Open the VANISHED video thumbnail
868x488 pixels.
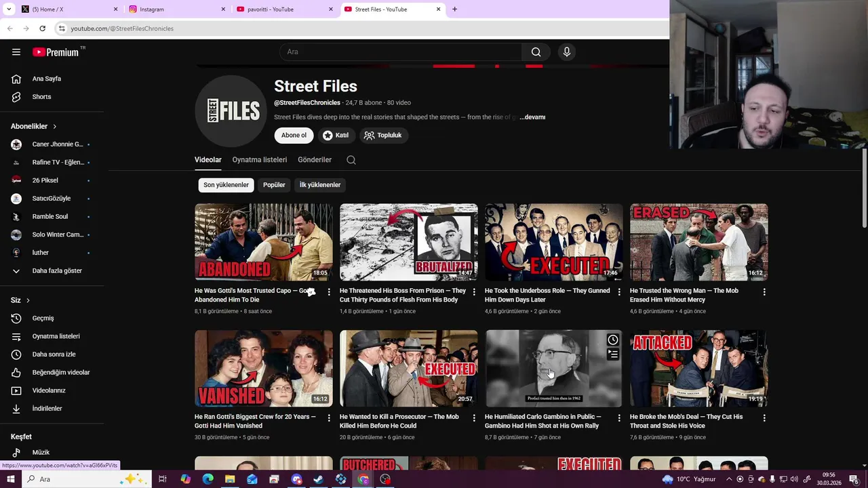click(264, 368)
